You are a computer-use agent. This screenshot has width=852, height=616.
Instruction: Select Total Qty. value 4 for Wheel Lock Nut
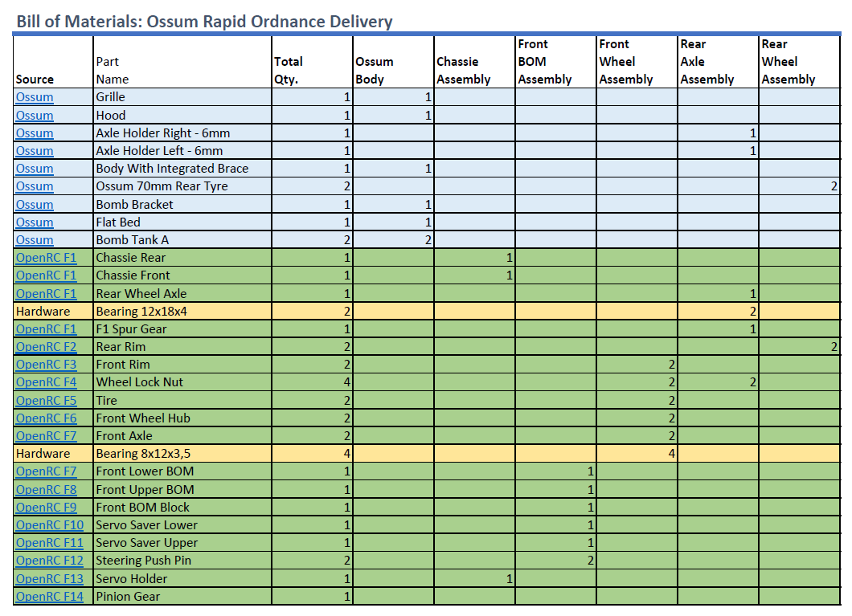coord(312,382)
